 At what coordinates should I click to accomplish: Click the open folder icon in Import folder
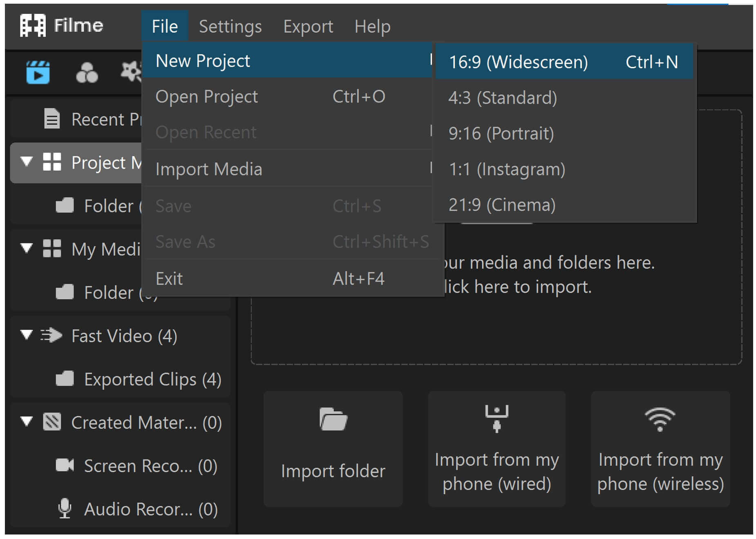point(333,419)
